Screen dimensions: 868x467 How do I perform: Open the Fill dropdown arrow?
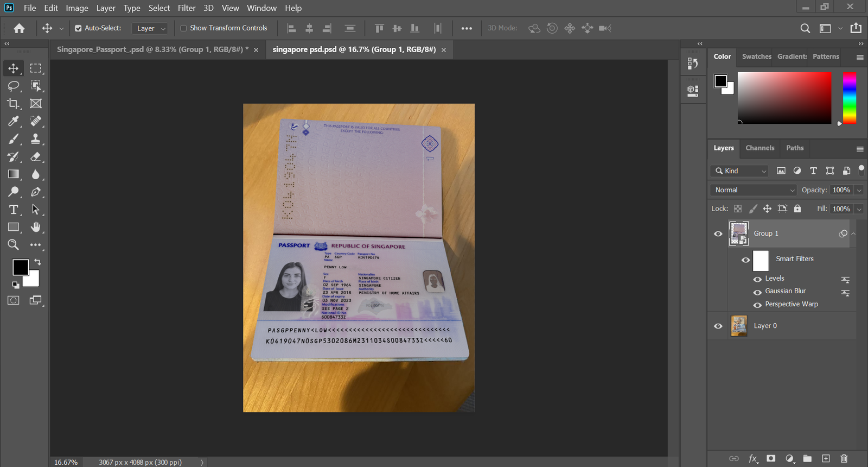tap(859, 209)
